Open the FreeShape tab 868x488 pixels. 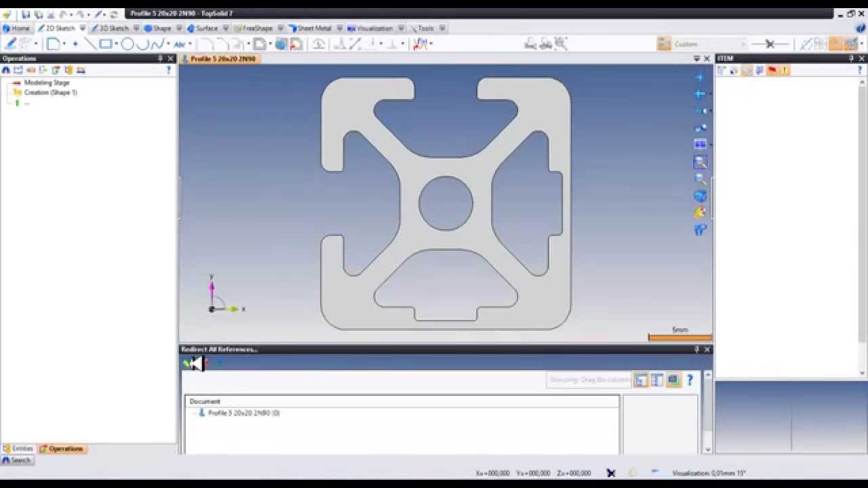254,28
